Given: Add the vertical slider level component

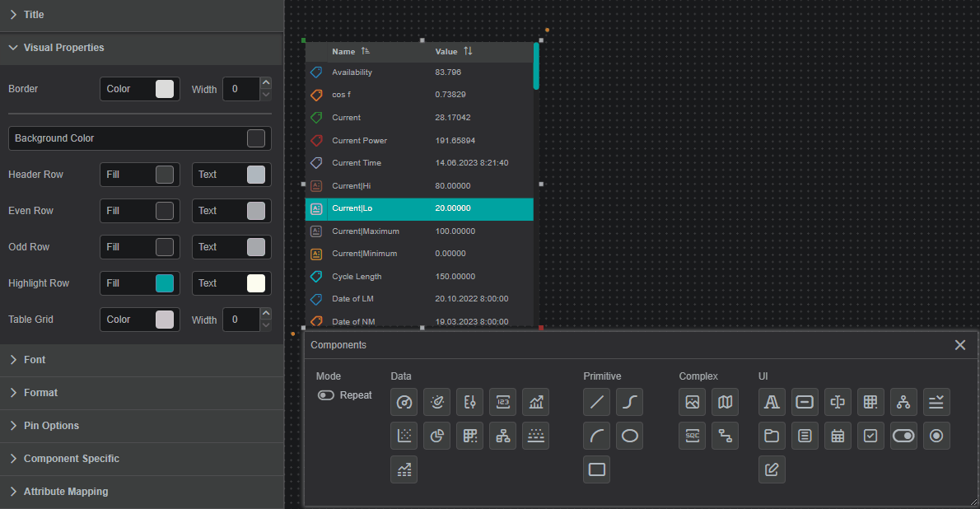Looking at the screenshot, I should (470, 402).
